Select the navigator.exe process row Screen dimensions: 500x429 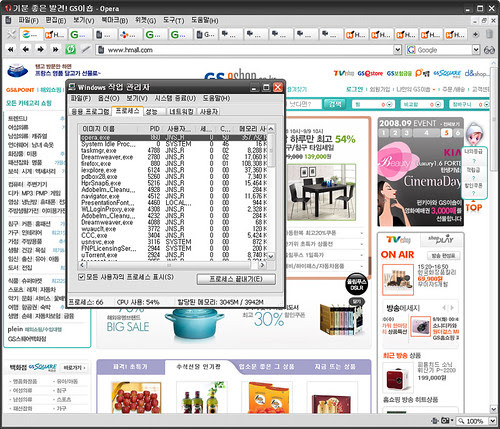pos(173,196)
